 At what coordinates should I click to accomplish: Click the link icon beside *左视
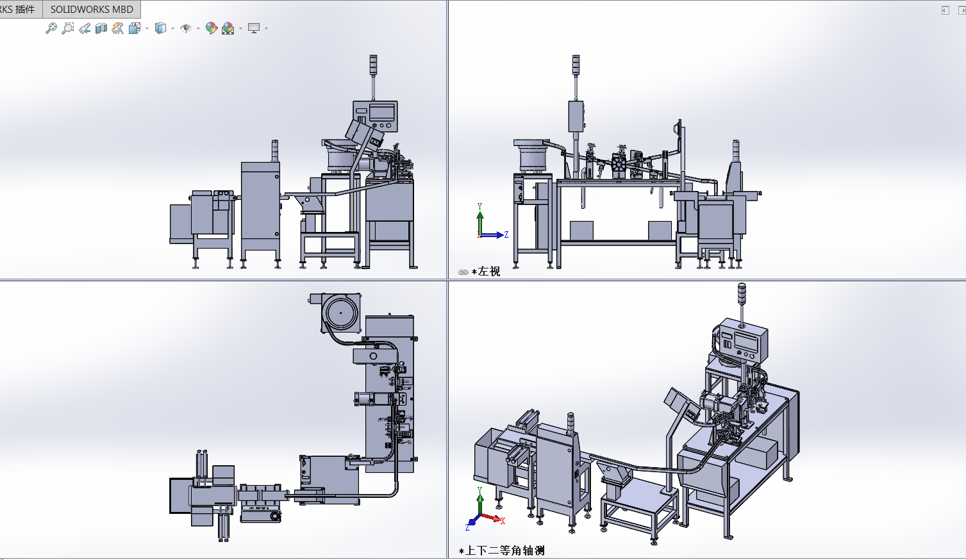(463, 272)
